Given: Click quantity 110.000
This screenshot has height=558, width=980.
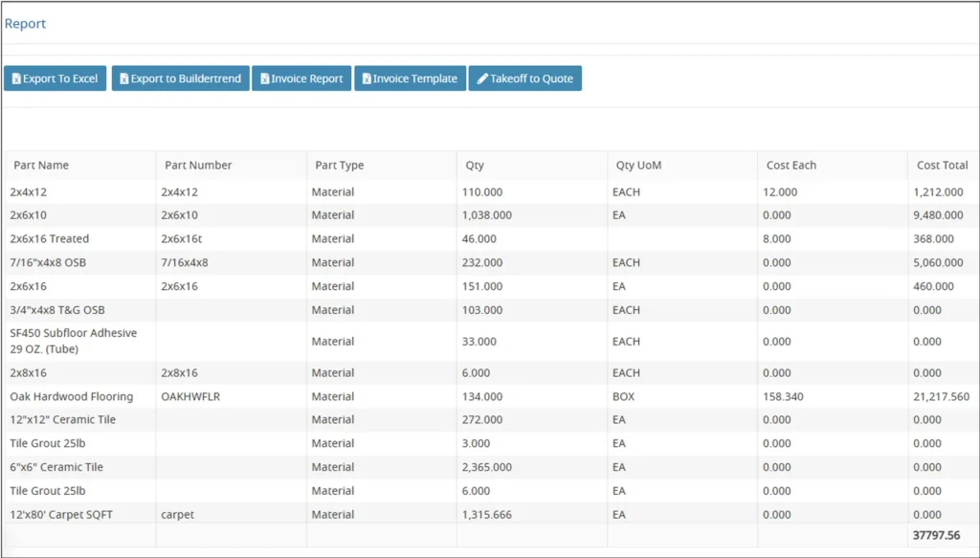Looking at the screenshot, I should click(482, 192).
